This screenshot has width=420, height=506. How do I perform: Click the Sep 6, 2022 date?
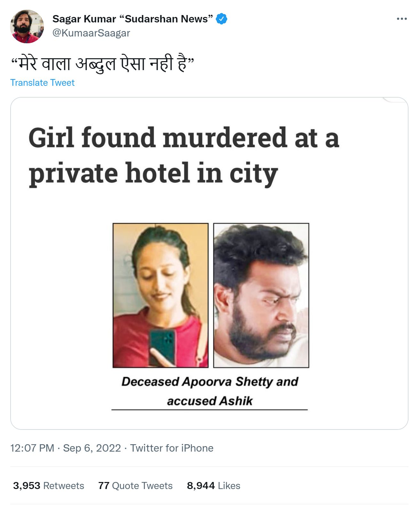click(x=92, y=448)
